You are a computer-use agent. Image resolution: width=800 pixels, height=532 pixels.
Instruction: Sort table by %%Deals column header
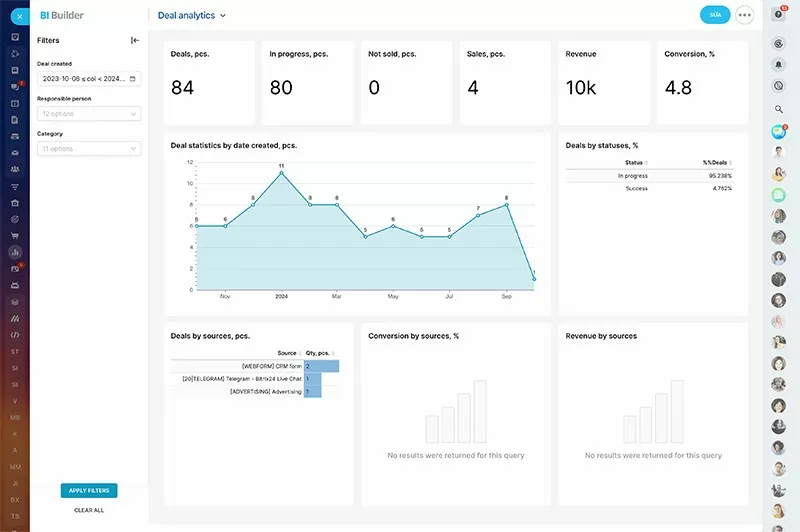(716, 162)
